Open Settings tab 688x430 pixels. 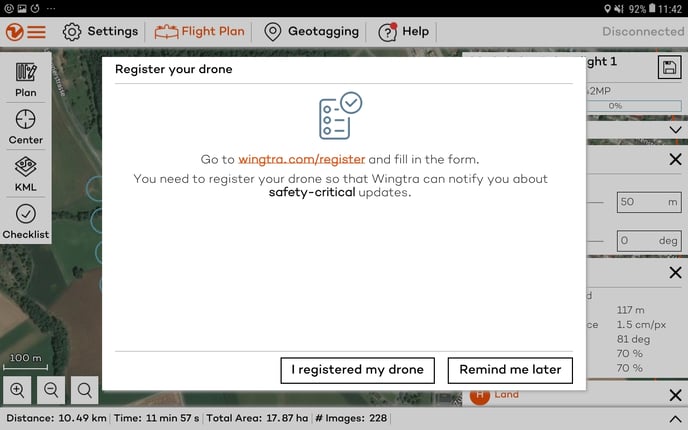pyautogui.click(x=100, y=32)
